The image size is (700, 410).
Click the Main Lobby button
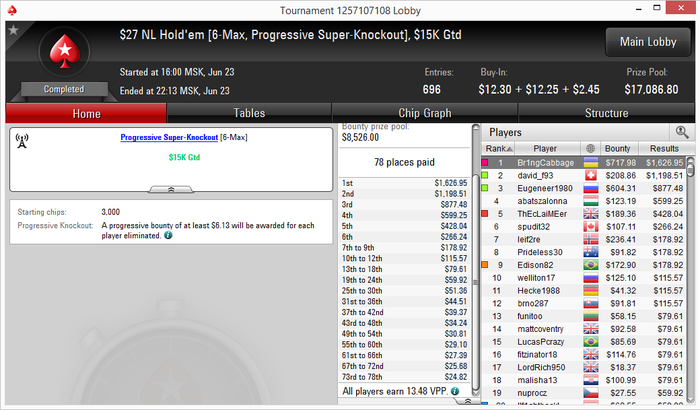pyautogui.click(x=648, y=42)
